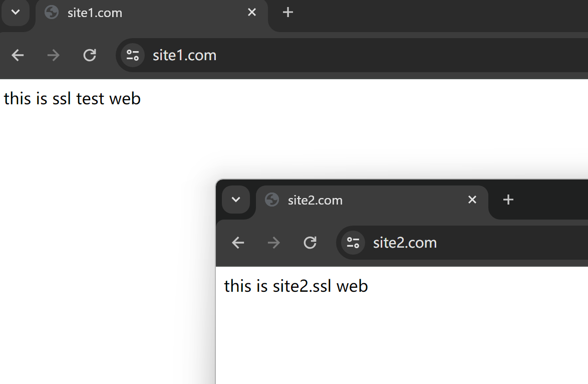Reload the site2.com page
Image resolution: width=588 pixels, height=384 pixels.
click(311, 243)
